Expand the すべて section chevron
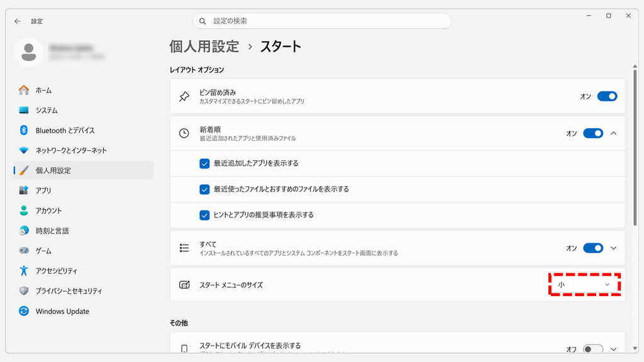The image size is (644, 362). pos(614,248)
